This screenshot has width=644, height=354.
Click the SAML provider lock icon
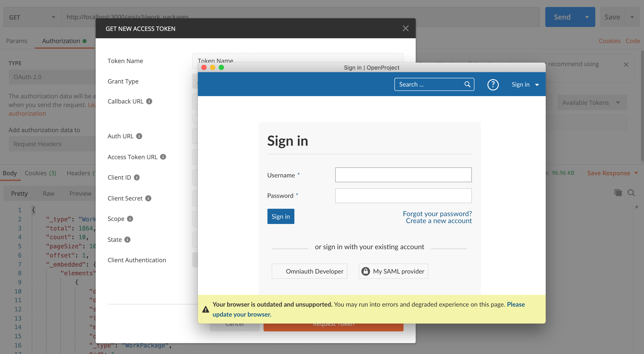tap(366, 271)
